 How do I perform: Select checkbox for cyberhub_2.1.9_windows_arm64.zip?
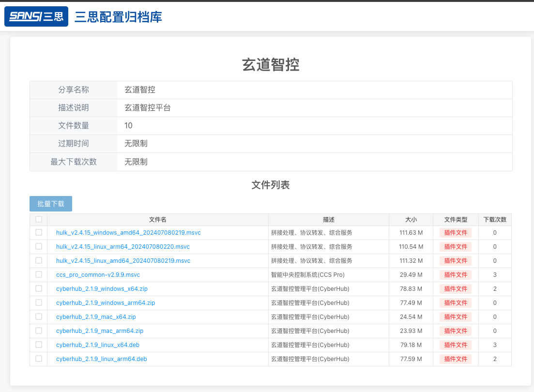click(39, 302)
